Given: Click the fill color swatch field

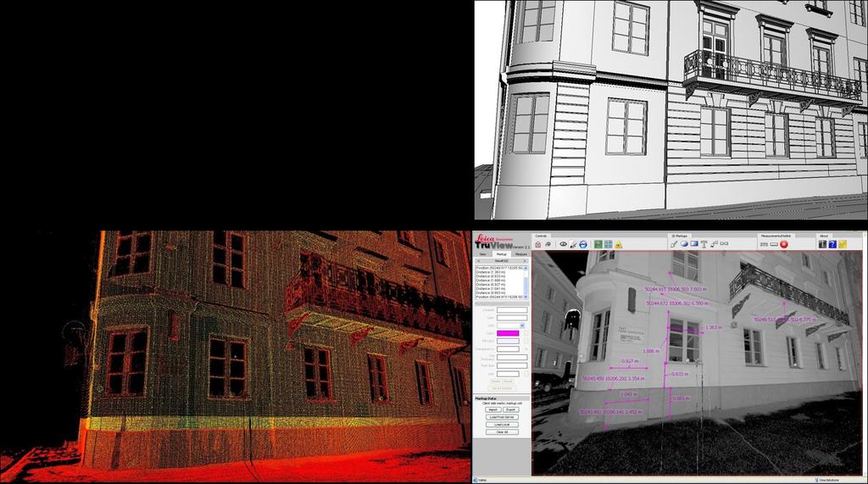Looking at the screenshot, I should [509, 341].
